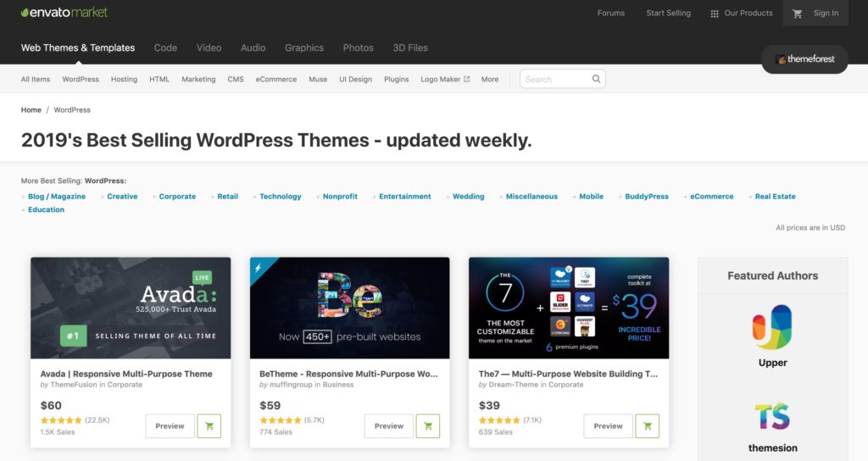
Task: Add Avada theme to cart
Action: 209,426
